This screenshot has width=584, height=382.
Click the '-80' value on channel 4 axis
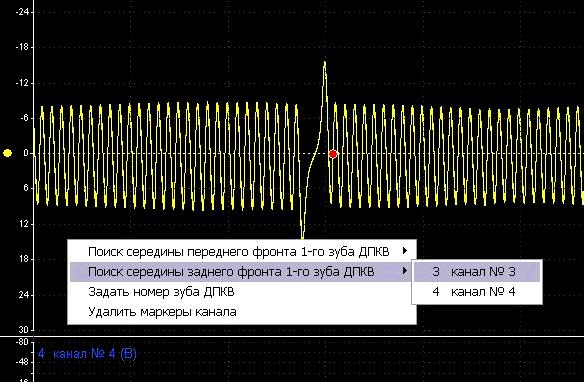pos(22,342)
